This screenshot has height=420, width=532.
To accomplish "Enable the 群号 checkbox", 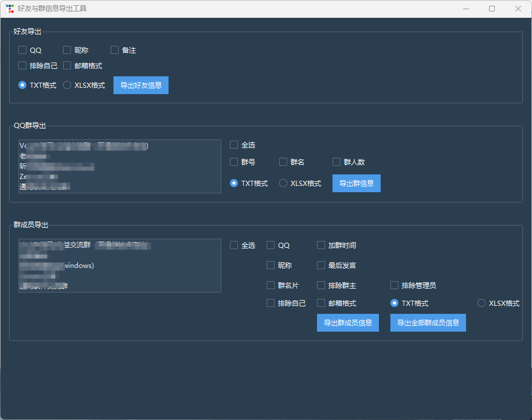I will tap(233, 162).
